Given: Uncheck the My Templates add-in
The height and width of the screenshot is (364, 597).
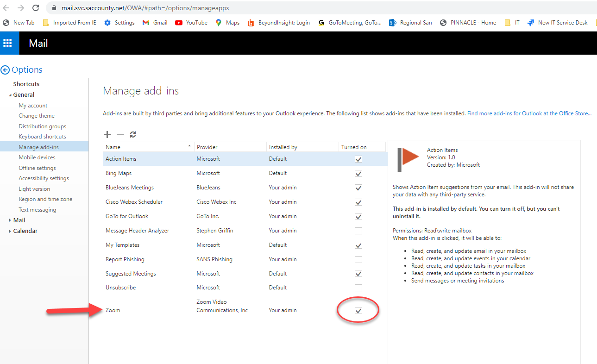Looking at the screenshot, I should (x=358, y=245).
